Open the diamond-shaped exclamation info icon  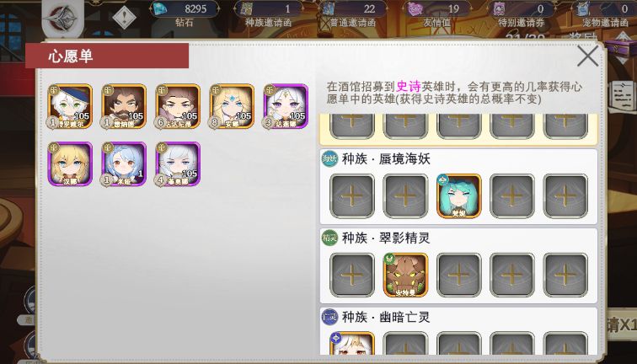coord(125,18)
